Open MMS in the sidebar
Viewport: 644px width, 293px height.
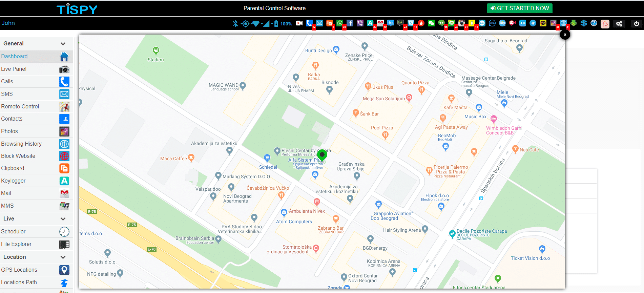tap(36, 206)
